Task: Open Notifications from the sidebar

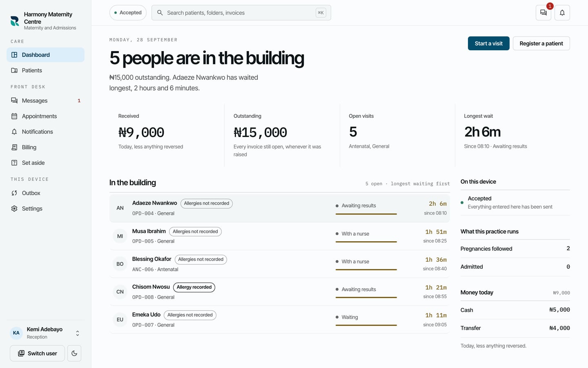Action: [45, 132]
